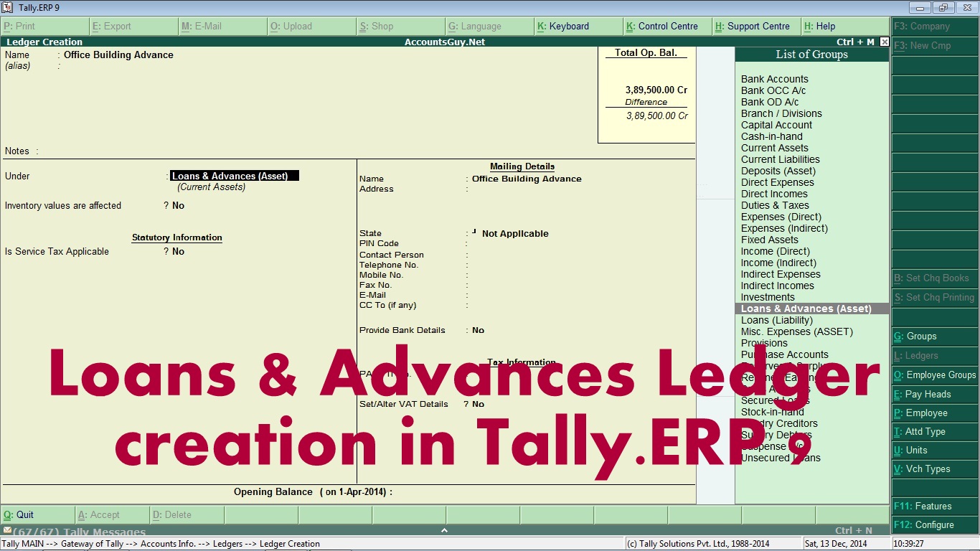Open Attd Type from the side panel
980x551 pixels.
click(935, 432)
